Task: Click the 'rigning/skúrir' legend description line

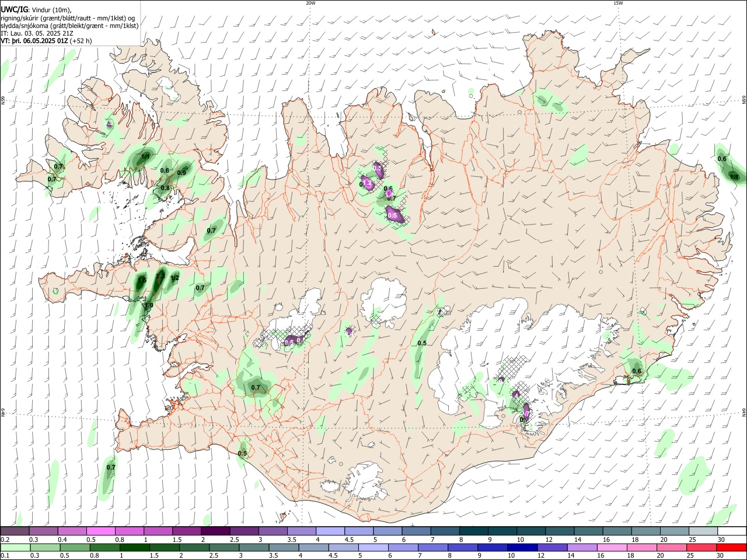Action: coord(68,17)
